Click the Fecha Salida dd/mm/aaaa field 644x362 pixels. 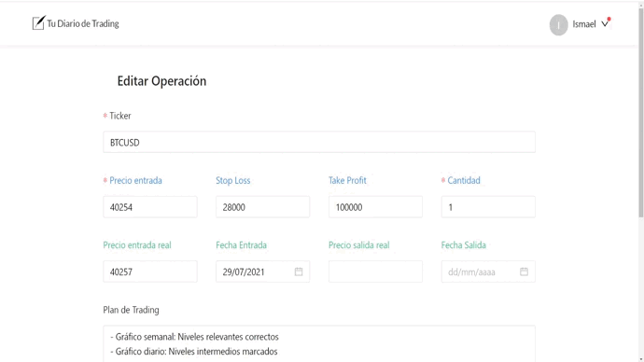click(488, 271)
